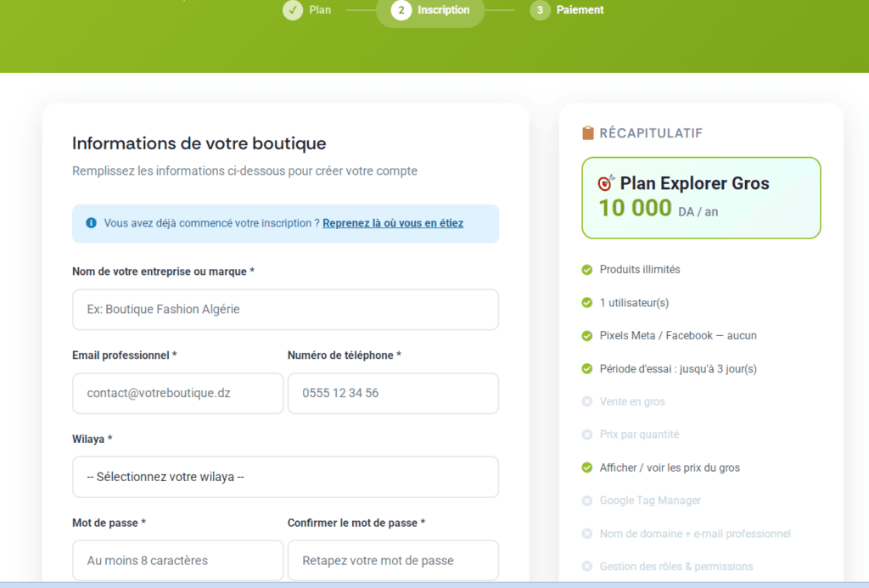This screenshot has height=588, width=869.
Task: Click the clipboard icon next to RÉCAPITULATIF
Action: 588,133
